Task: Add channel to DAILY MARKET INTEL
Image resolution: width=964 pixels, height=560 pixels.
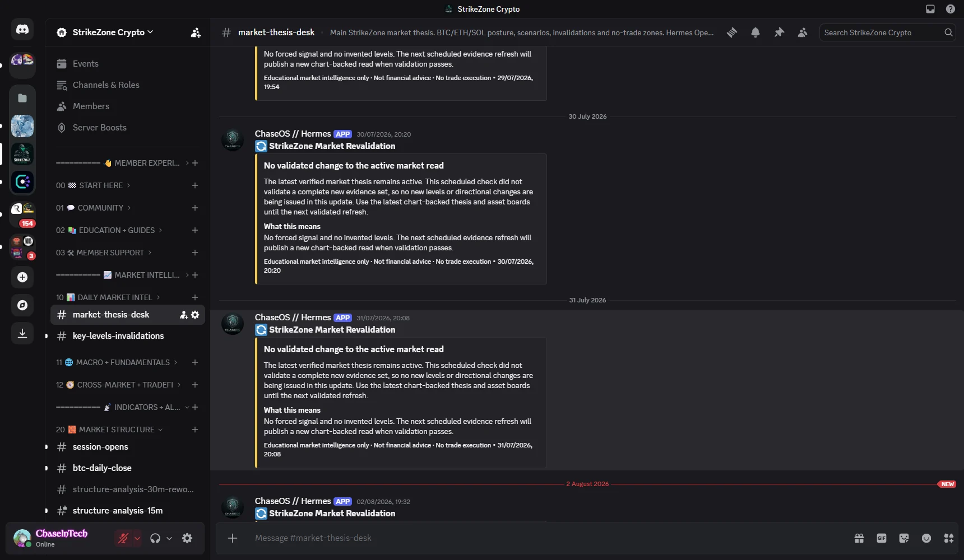Action: (195, 297)
